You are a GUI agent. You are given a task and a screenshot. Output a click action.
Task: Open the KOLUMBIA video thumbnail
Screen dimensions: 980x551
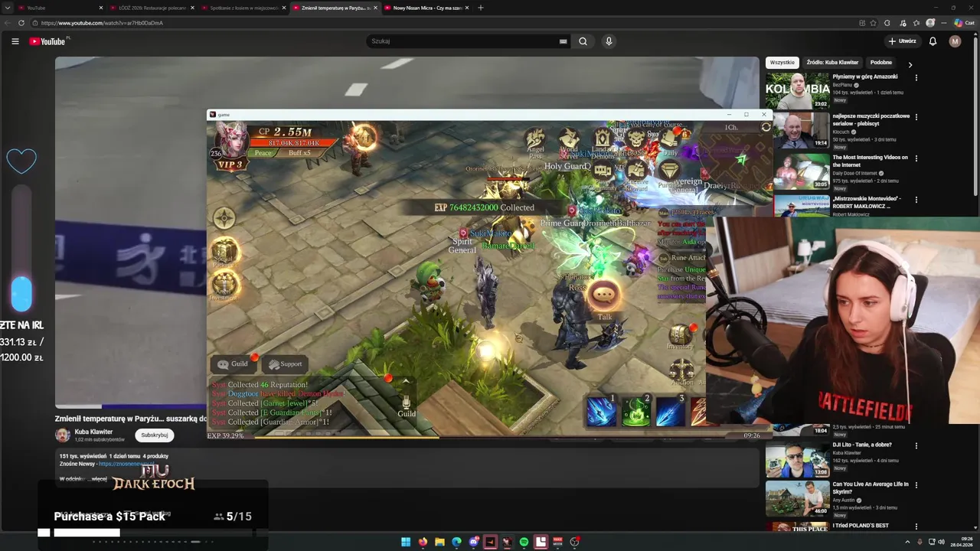click(797, 91)
